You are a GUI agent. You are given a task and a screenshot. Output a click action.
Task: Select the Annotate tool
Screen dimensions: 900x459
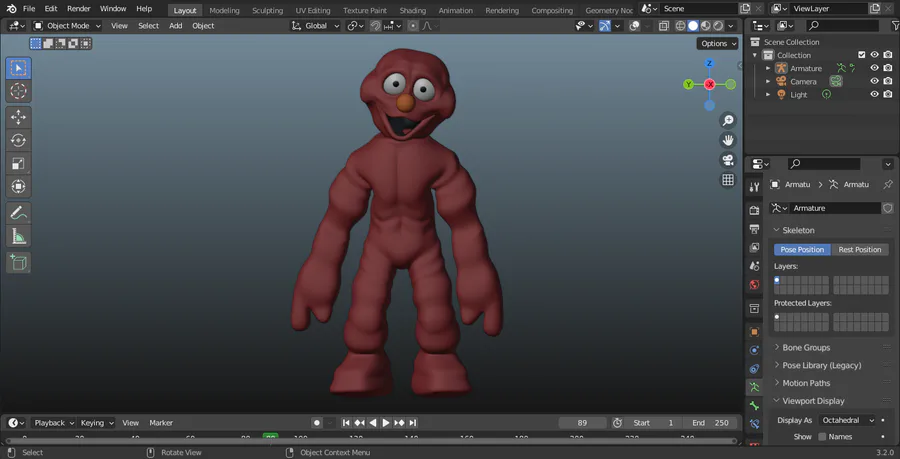click(x=18, y=213)
